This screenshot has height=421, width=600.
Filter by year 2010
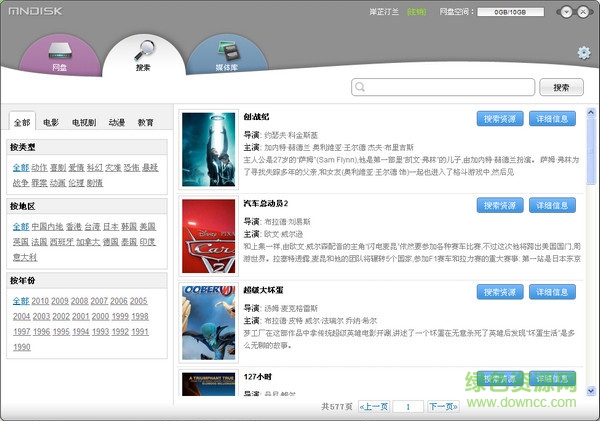40,301
